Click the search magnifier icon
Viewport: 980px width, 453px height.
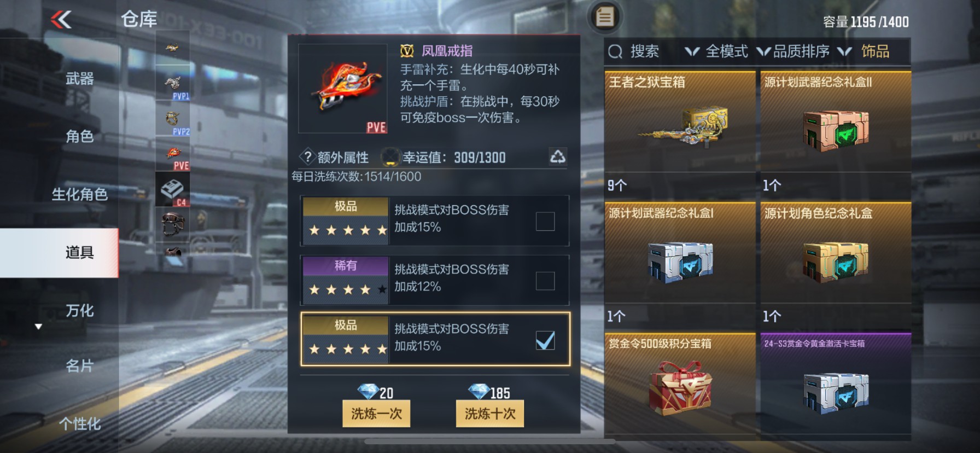pos(615,52)
